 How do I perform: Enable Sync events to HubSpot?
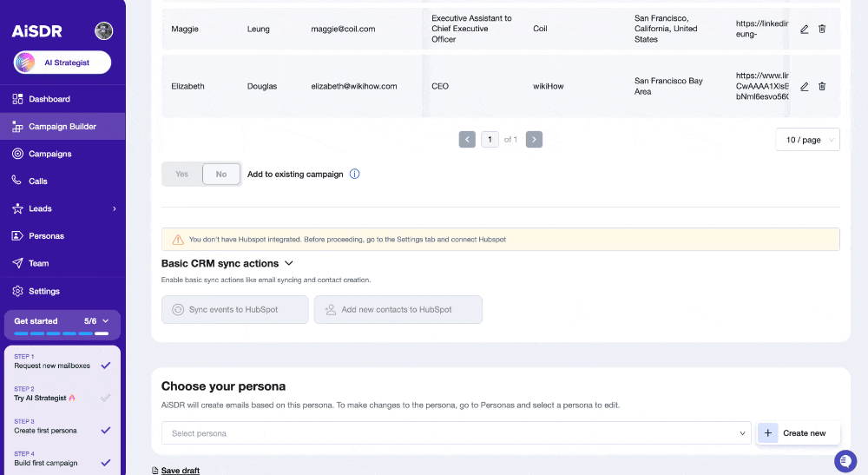(234, 309)
